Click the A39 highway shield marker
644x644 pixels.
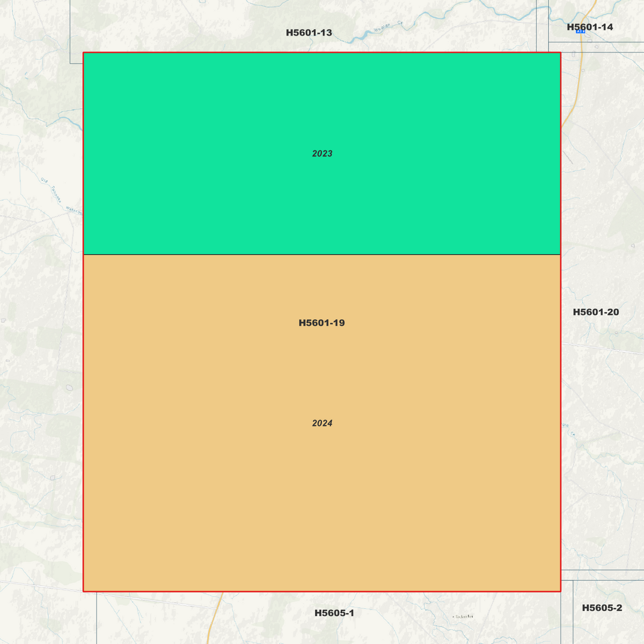(x=580, y=32)
